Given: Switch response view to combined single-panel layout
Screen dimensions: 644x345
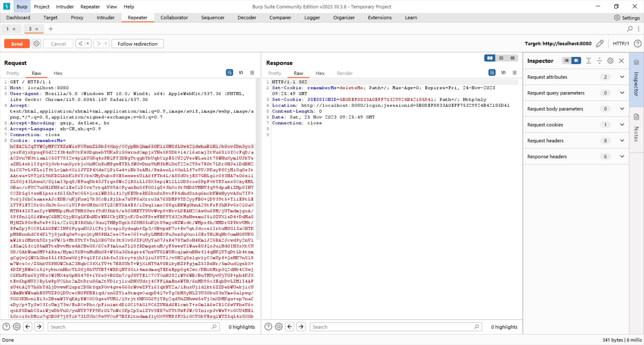Looking at the screenshot, I should coord(512,58).
